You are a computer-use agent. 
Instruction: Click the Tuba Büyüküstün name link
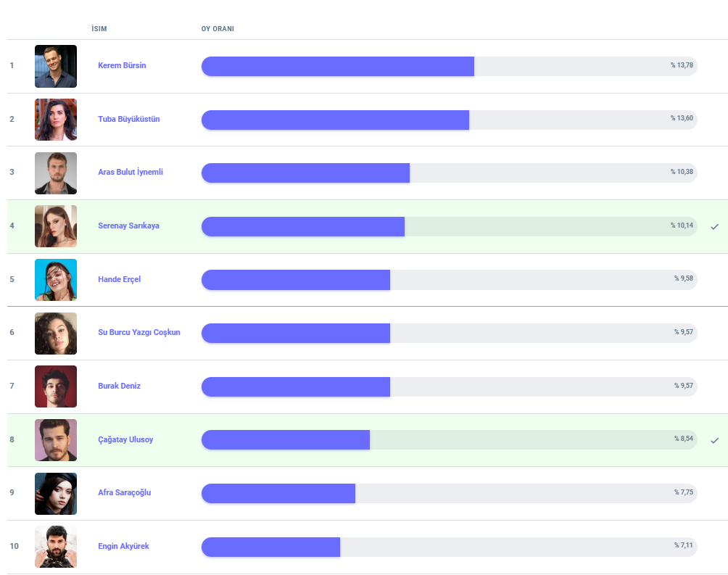pyautogui.click(x=128, y=119)
